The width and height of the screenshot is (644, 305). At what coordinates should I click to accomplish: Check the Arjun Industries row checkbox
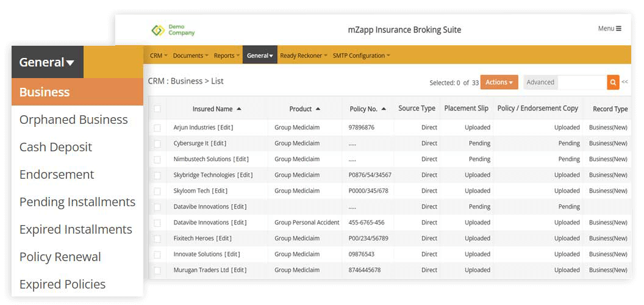(157, 127)
